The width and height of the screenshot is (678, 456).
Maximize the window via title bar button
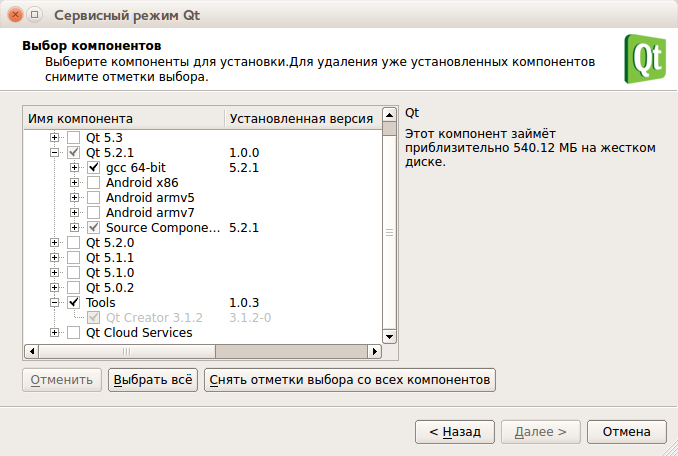pyautogui.click(x=35, y=15)
